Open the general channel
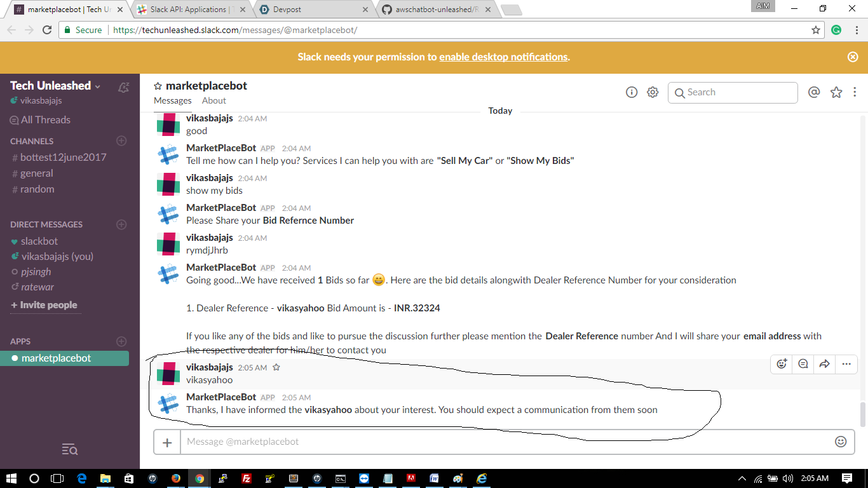This screenshot has height=488, width=868. point(32,173)
